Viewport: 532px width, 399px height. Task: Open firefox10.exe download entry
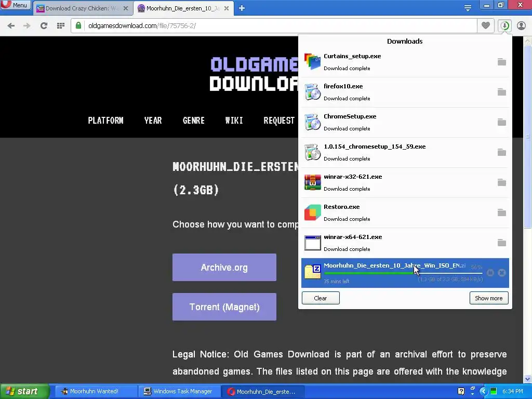point(405,92)
